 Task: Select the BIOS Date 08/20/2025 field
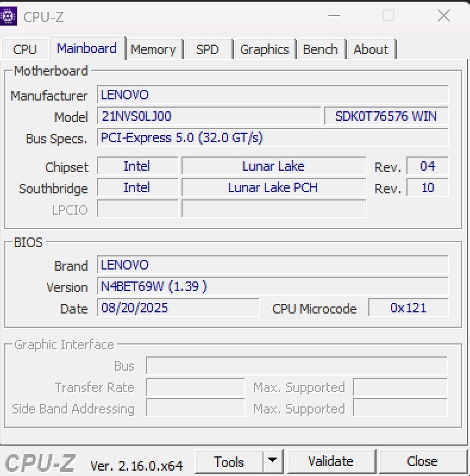[178, 308]
